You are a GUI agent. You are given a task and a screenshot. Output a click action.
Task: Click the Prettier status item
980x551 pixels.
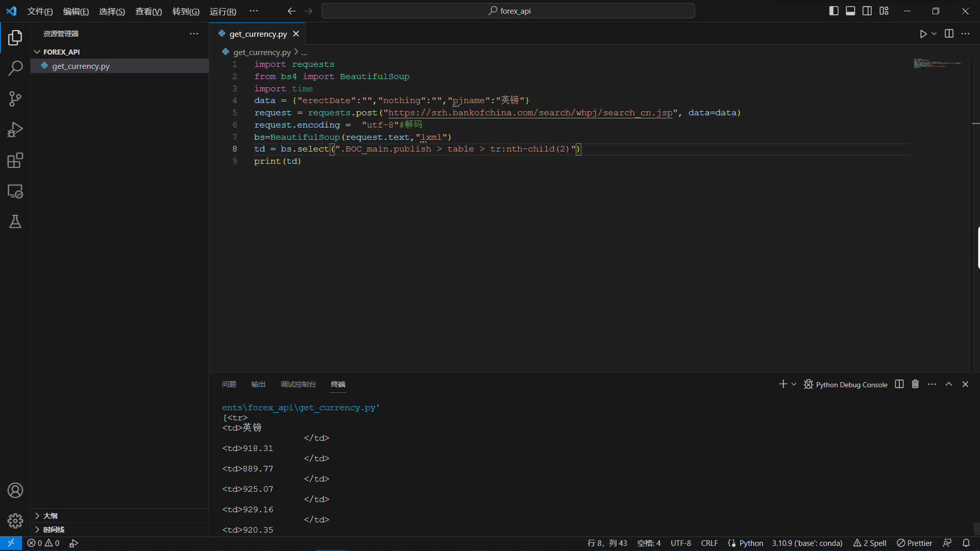(915, 543)
